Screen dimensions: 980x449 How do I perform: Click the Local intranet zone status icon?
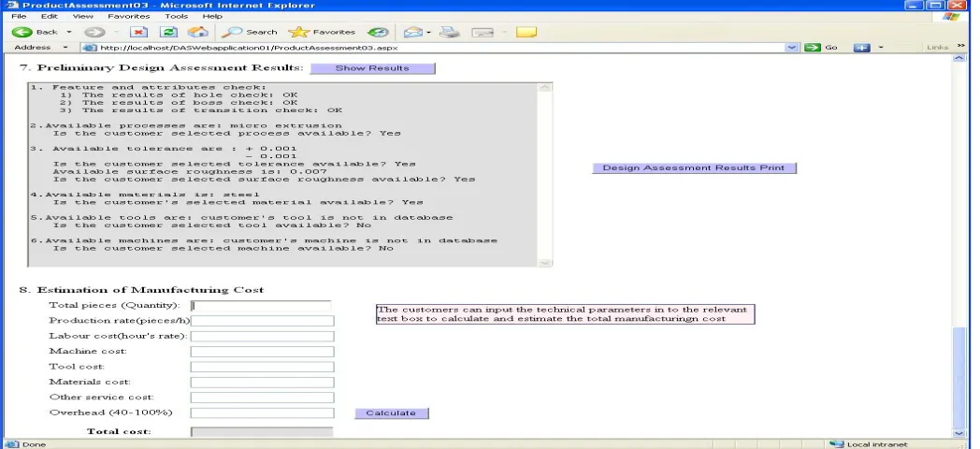(x=836, y=444)
